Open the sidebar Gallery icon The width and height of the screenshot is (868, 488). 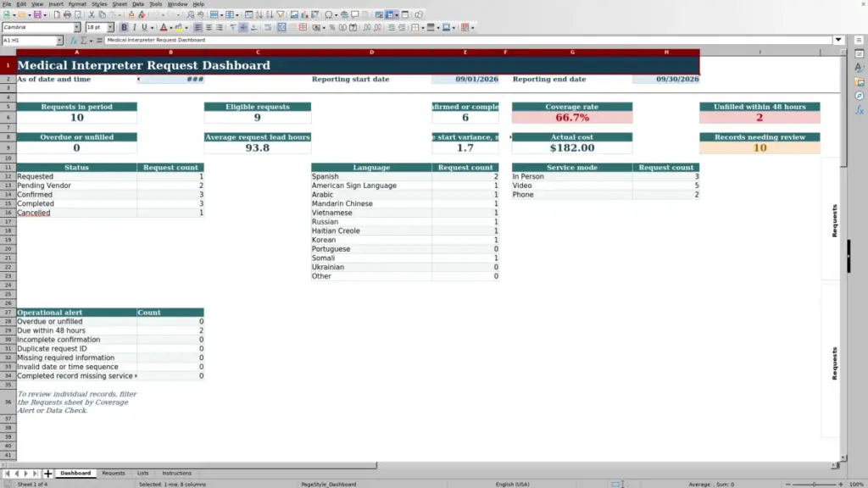coord(860,82)
